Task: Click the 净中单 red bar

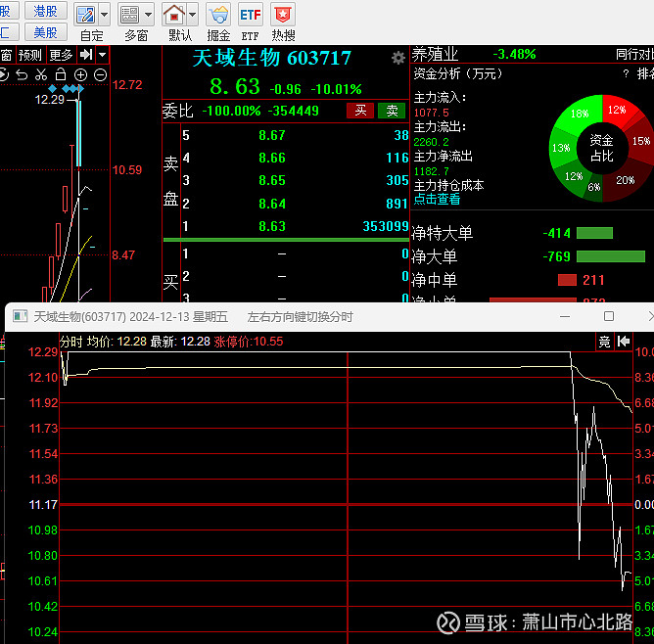Action: point(567,280)
